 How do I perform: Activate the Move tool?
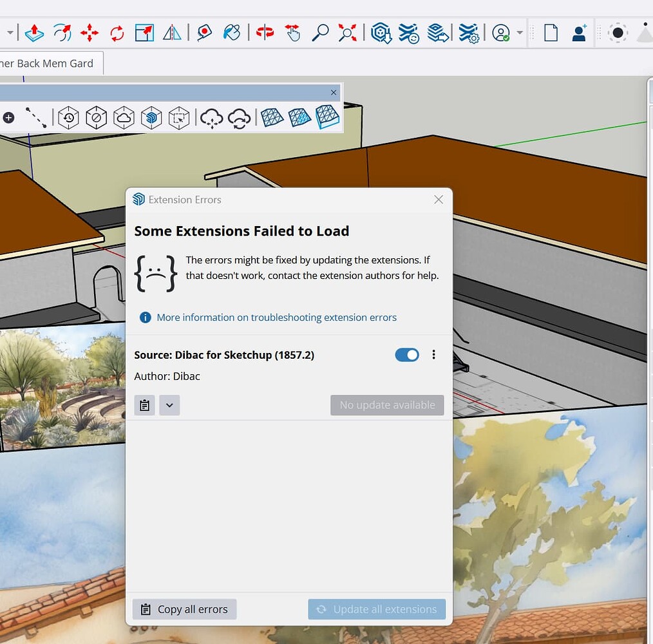(x=90, y=33)
